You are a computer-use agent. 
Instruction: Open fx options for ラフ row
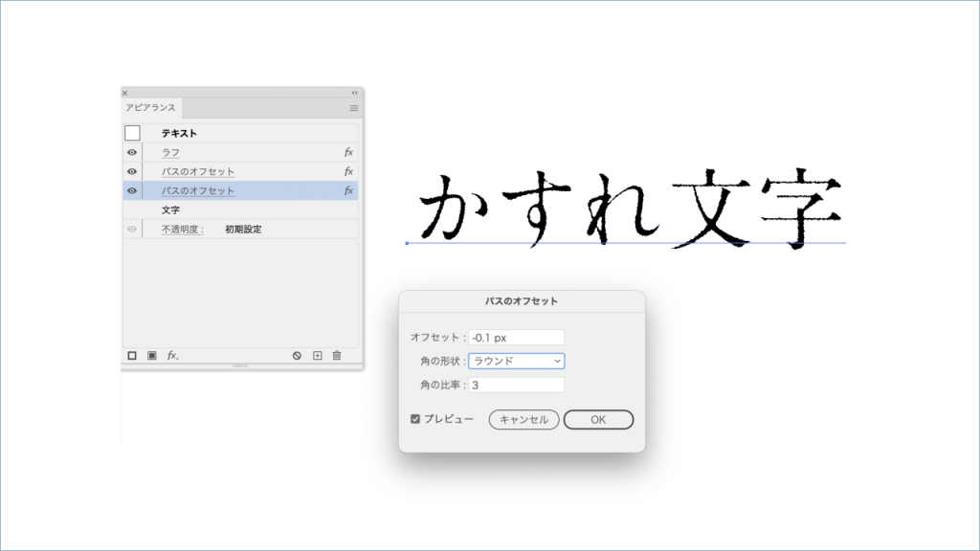click(348, 152)
